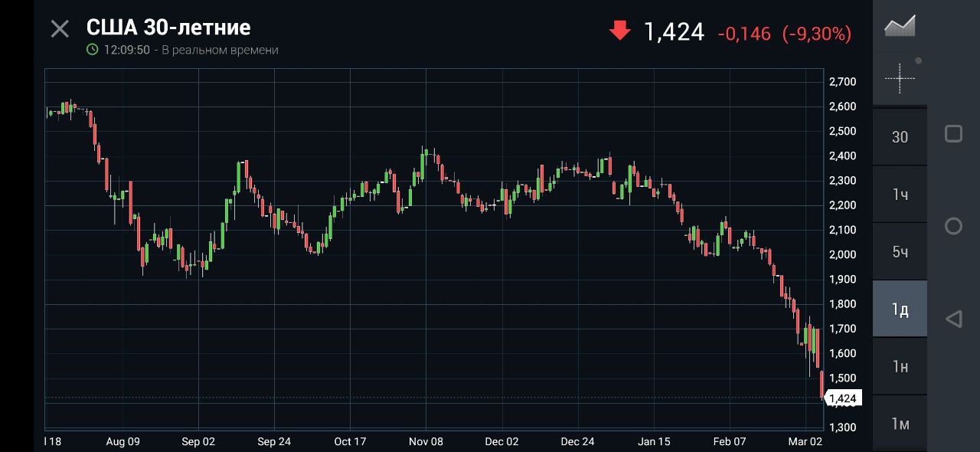This screenshot has height=452, width=980.
Task: Click the 'В реальном времени' status text
Action: click(220, 50)
